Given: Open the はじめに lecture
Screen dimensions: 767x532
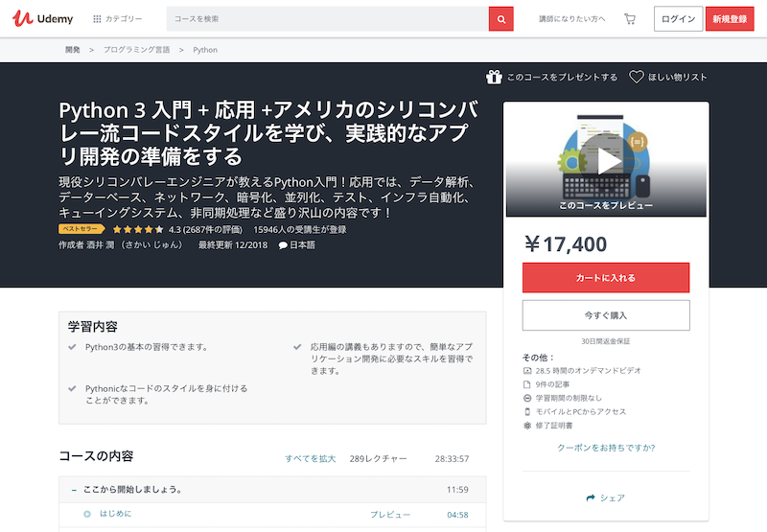Looking at the screenshot, I should 115,514.
